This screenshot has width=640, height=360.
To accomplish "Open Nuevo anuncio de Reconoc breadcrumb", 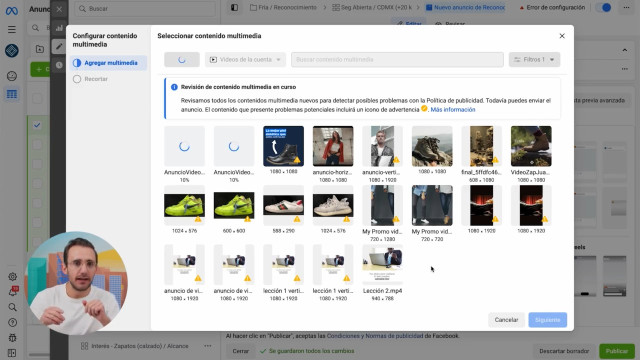I will (x=465, y=7).
